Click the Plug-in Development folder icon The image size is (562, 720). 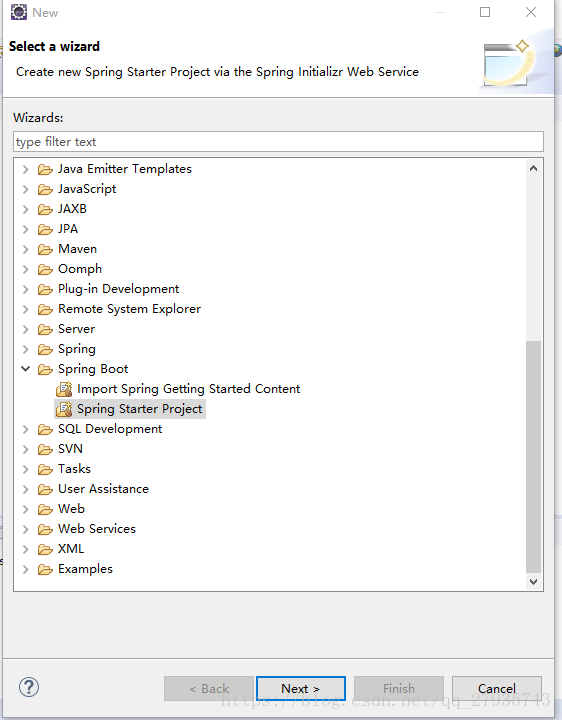pyautogui.click(x=45, y=289)
